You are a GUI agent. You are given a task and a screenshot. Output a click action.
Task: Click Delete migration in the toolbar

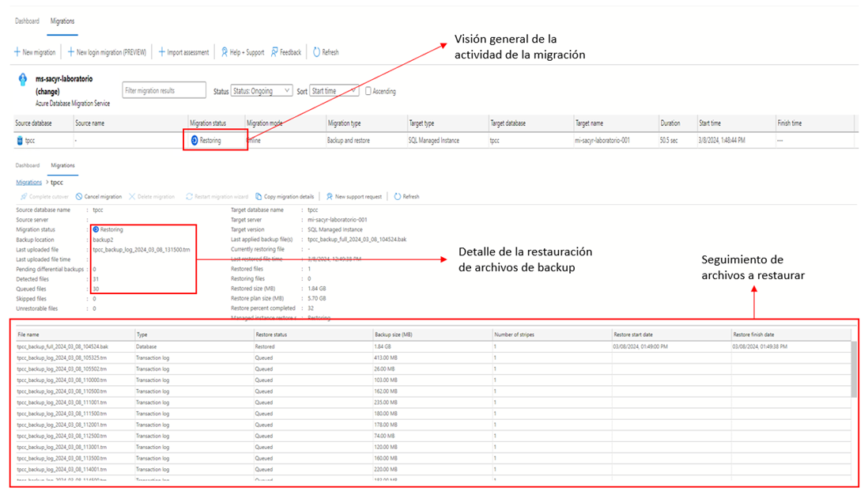click(x=152, y=197)
